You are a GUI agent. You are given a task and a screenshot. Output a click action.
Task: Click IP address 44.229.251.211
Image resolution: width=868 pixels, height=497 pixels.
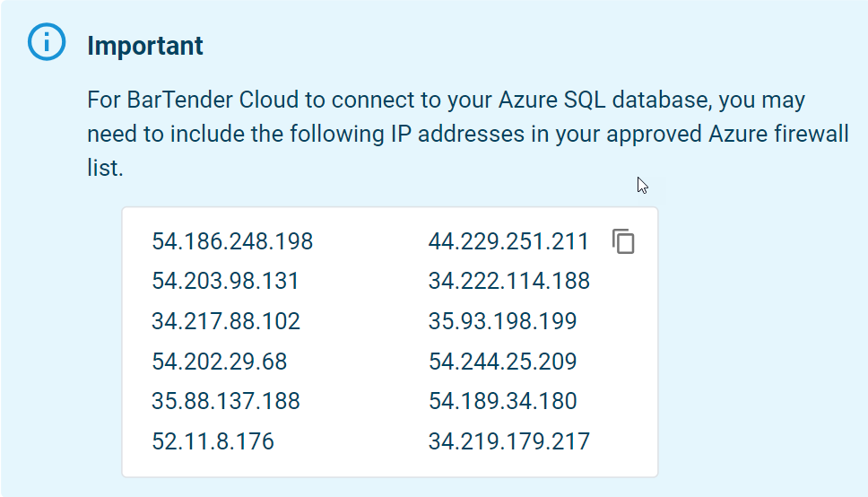pyautogui.click(x=508, y=241)
